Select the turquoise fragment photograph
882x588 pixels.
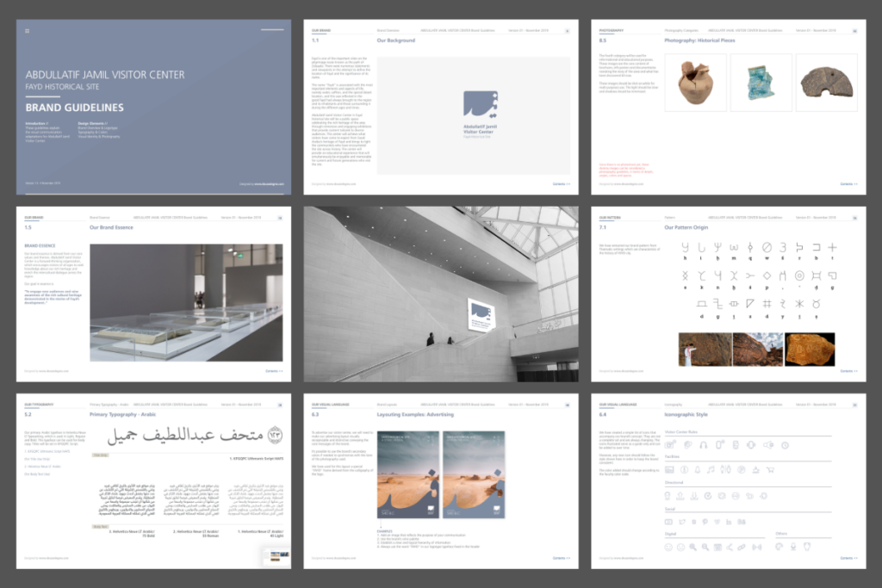761,82
